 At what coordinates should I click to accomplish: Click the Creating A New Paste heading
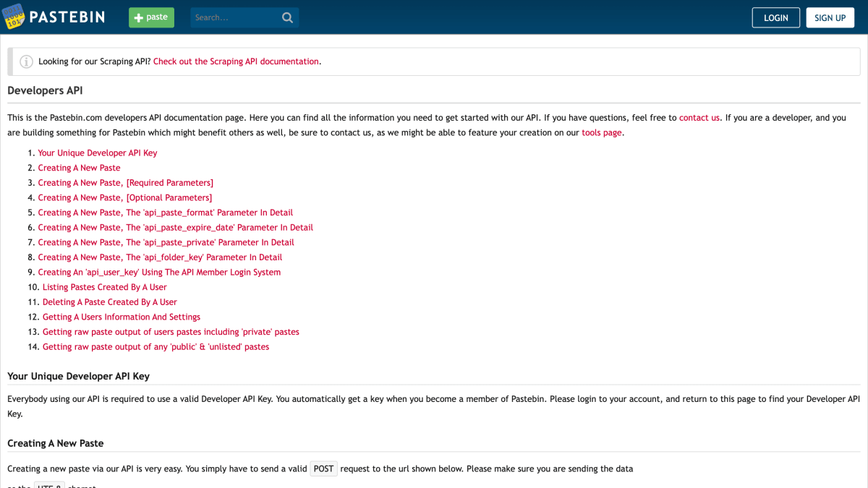click(57, 443)
